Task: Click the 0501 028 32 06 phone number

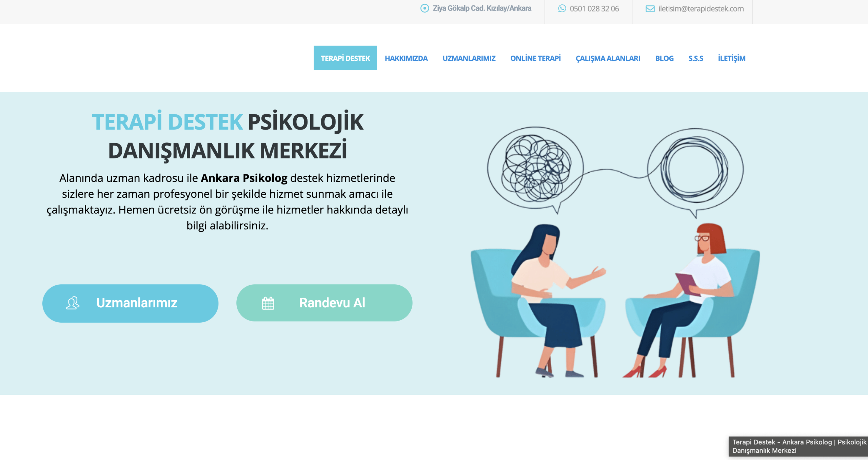Action: coord(594,9)
